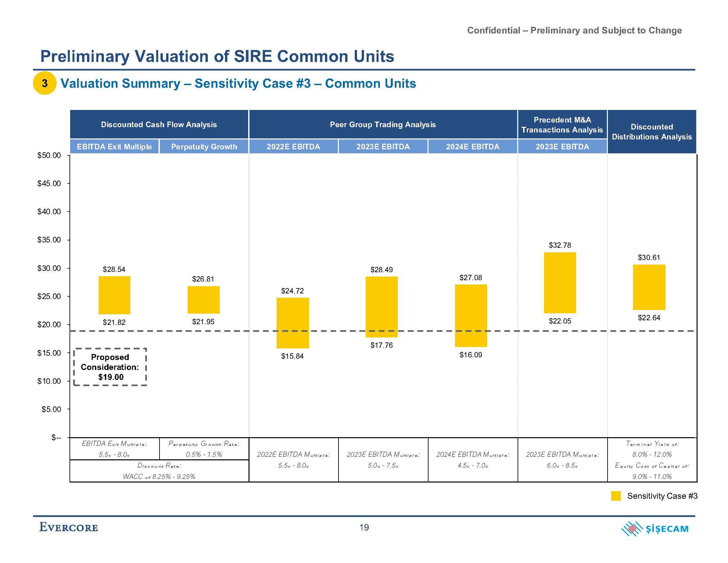The height and width of the screenshot is (563, 728).
Task: Click the $21.95 value label
Action: point(203,322)
